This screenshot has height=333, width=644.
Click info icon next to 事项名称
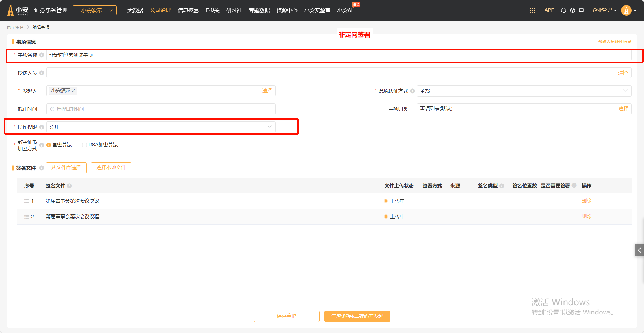point(42,55)
